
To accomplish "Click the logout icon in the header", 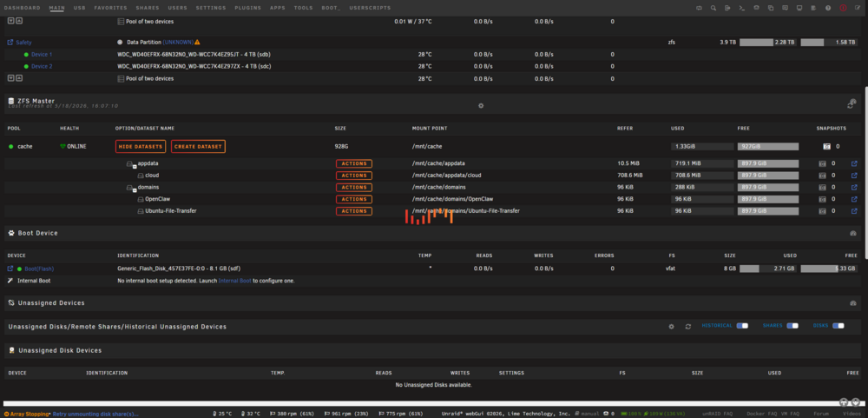I will [x=728, y=9].
